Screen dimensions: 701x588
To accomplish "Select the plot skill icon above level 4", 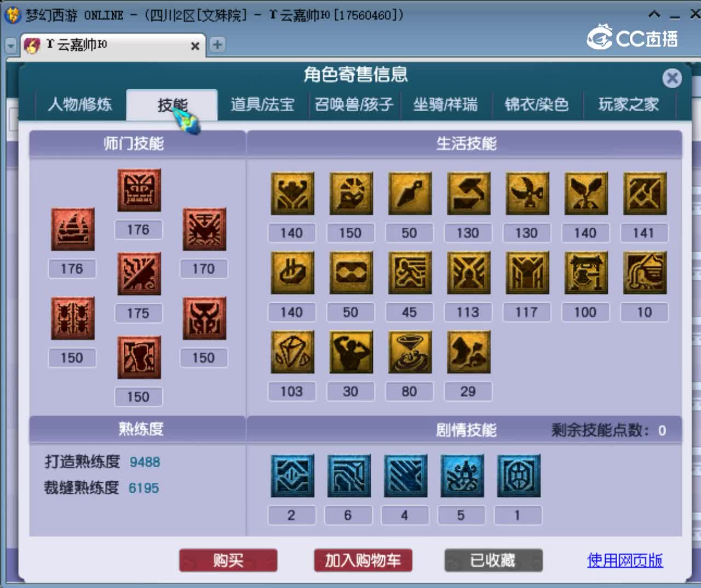I will [x=406, y=475].
